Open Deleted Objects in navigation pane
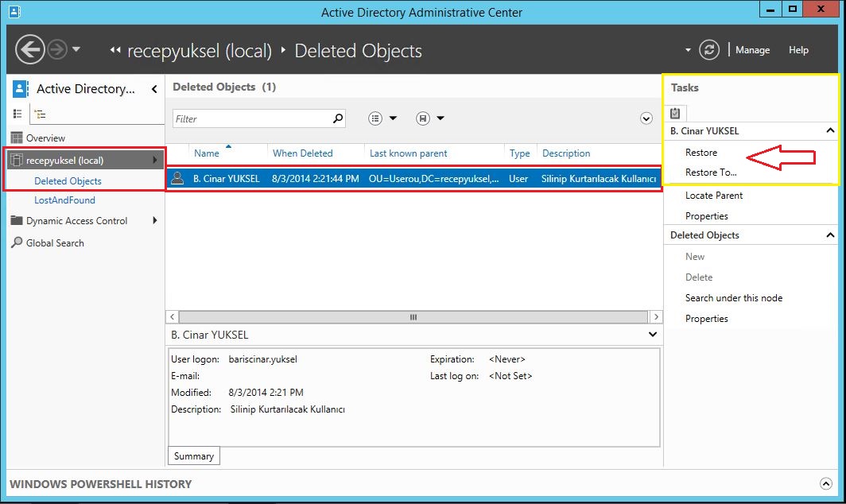 (x=68, y=180)
